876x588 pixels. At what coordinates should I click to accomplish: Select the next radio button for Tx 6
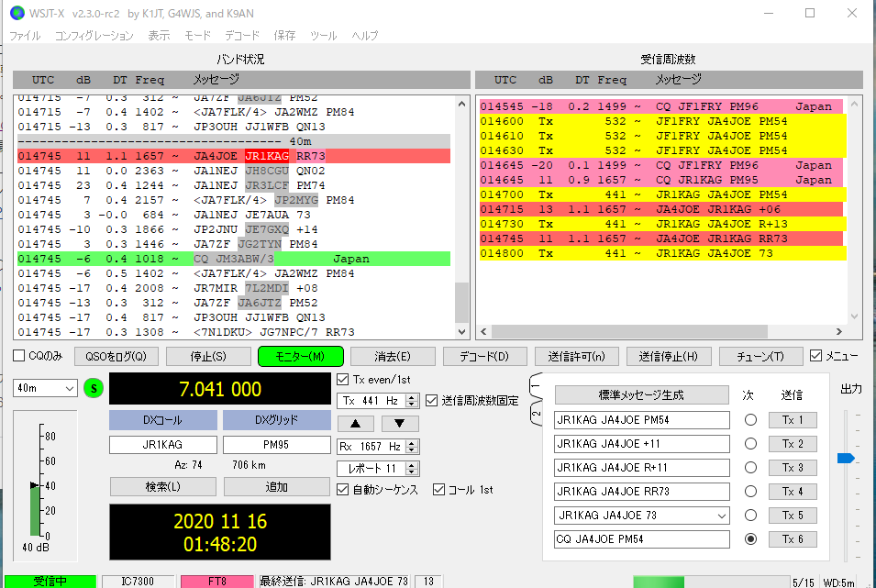[x=750, y=538]
